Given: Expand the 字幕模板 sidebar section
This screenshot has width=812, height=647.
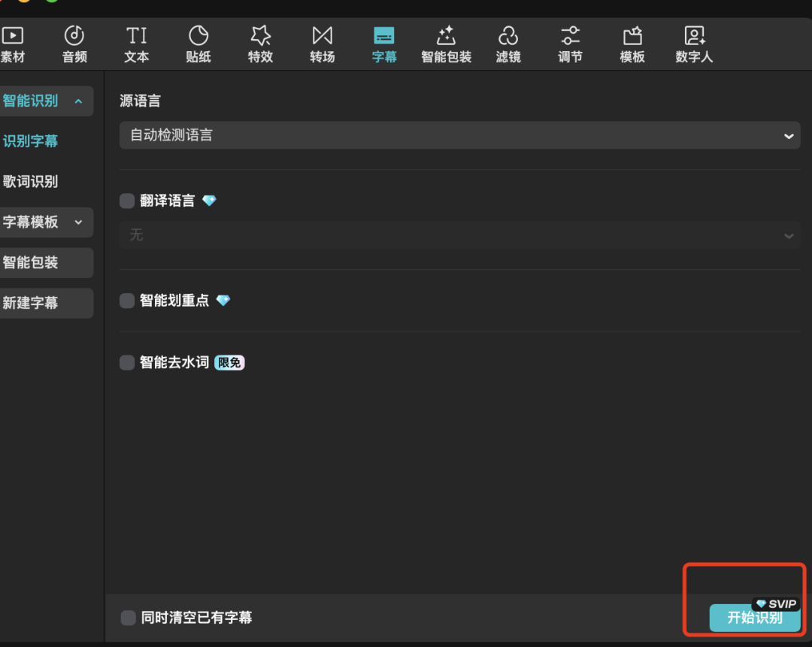Looking at the screenshot, I should [x=78, y=222].
